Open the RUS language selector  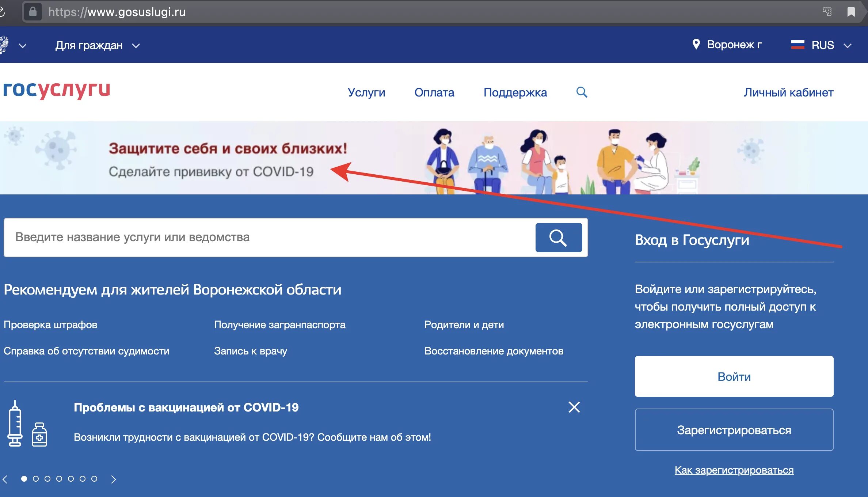[822, 45]
